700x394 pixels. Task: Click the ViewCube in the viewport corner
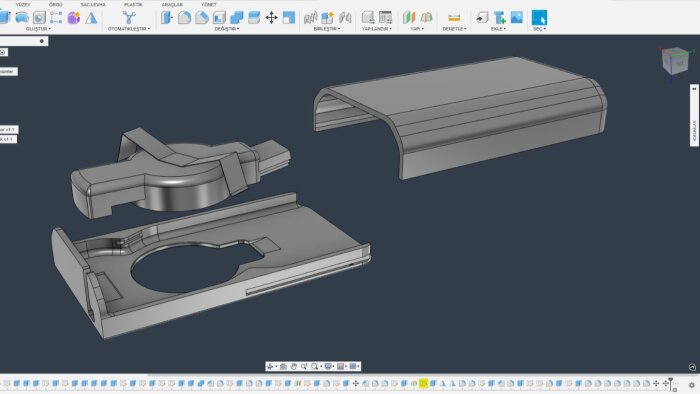point(675,61)
